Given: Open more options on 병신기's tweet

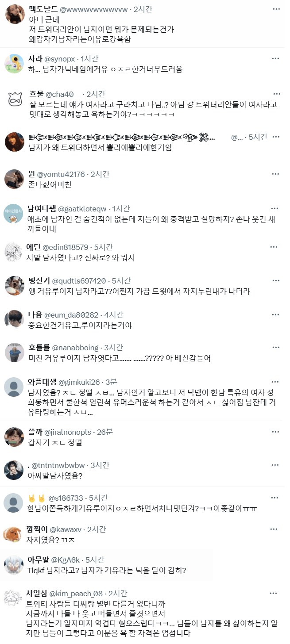Looking at the screenshot, I should click(275, 280).
